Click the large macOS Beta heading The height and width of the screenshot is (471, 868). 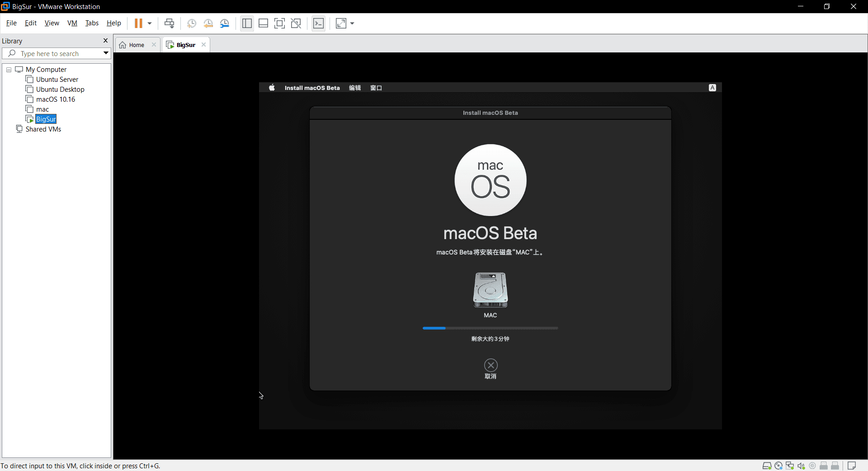pyautogui.click(x=491, y=233)
